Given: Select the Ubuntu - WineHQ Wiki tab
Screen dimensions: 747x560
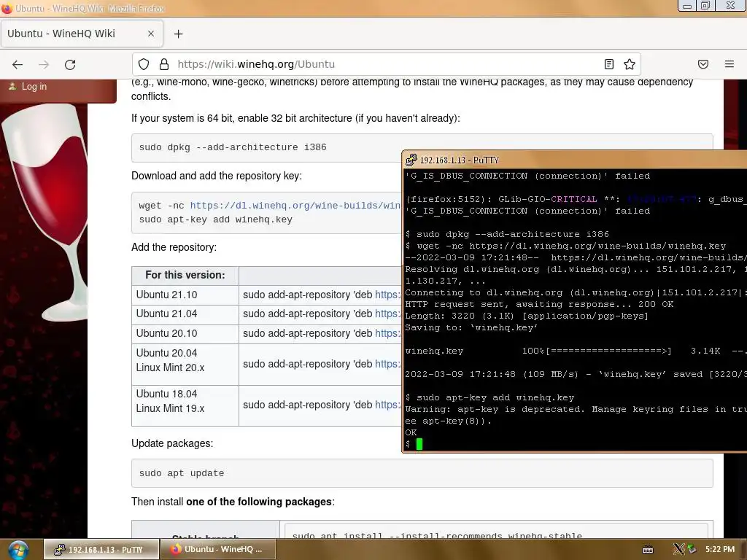Looking at the screenshot, I should (82, 34).
